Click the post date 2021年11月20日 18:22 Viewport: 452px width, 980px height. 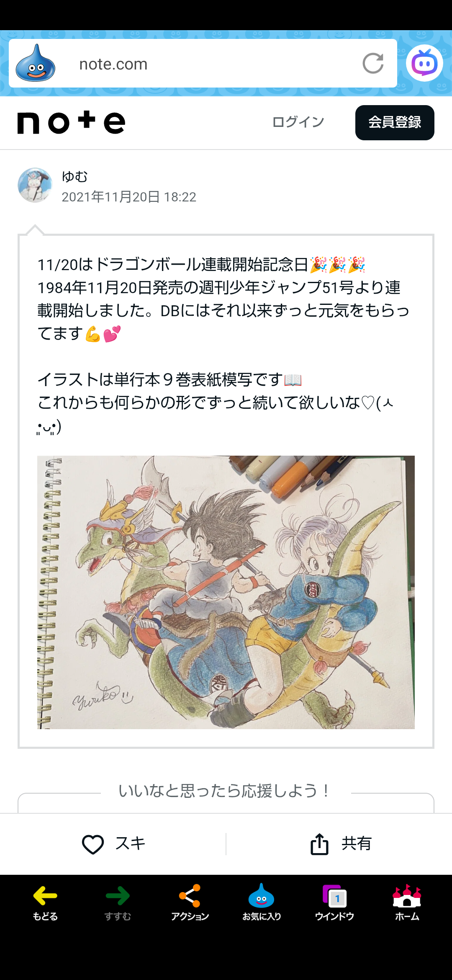click(129, 197)
